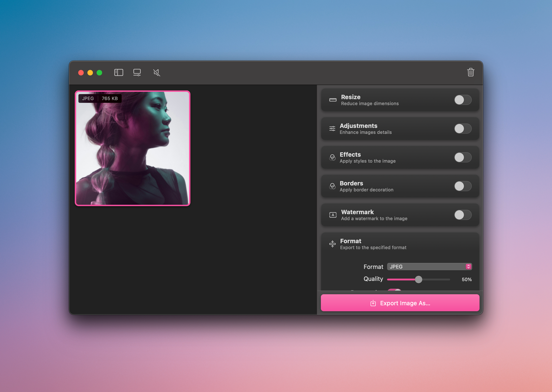
Task: Enable the Borders toggle
Action: 463,186
